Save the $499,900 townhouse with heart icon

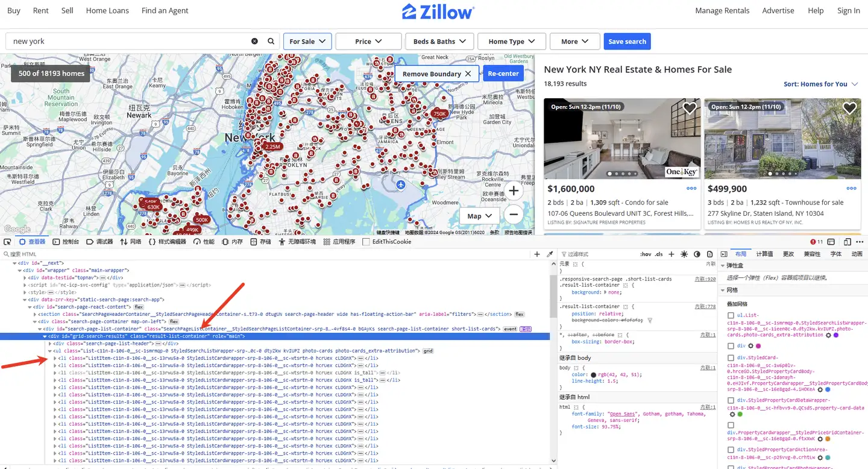click(x=849, y=109)
